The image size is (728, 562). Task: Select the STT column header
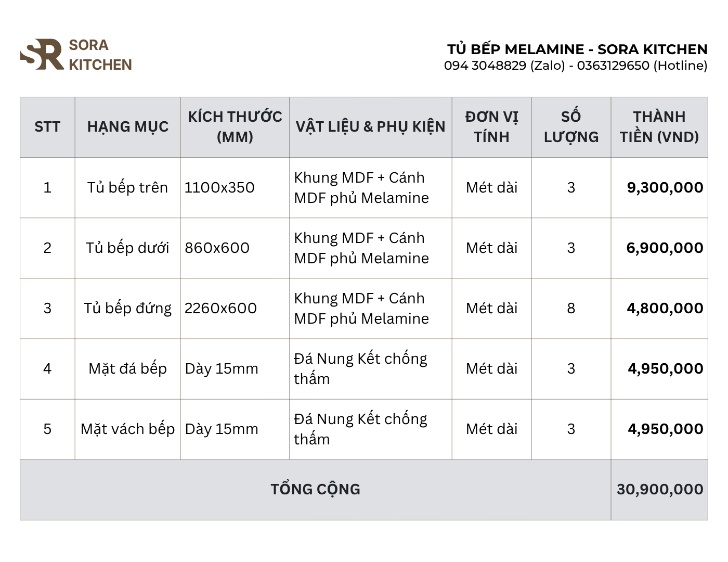tap(47, 127)
